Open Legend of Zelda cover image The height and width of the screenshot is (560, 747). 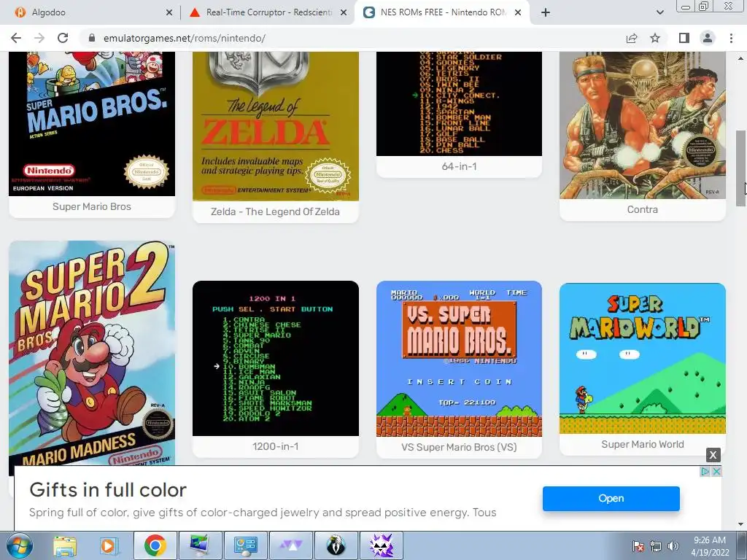click(x=275, y=126)
